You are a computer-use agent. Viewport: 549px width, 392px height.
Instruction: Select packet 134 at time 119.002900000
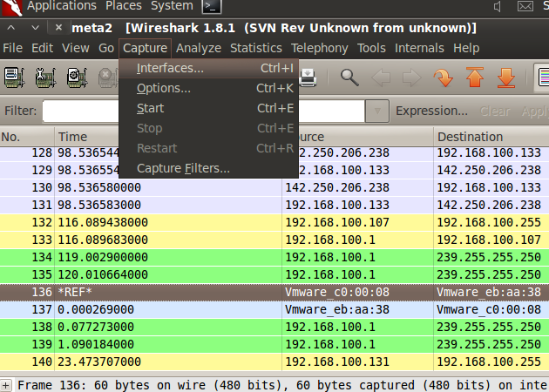click(x=274, y=258)
